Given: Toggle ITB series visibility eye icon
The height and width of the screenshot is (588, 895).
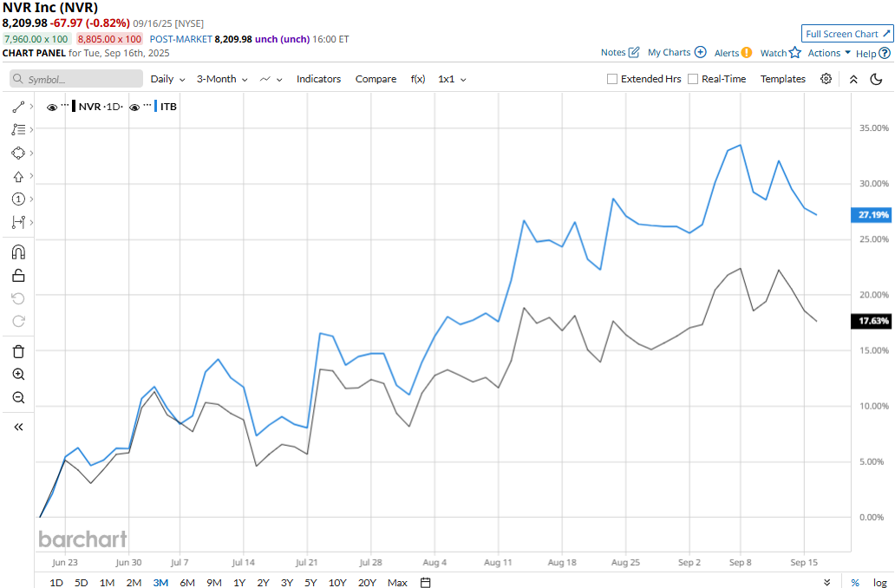Looking at the screenshot, I should (134, 107).
